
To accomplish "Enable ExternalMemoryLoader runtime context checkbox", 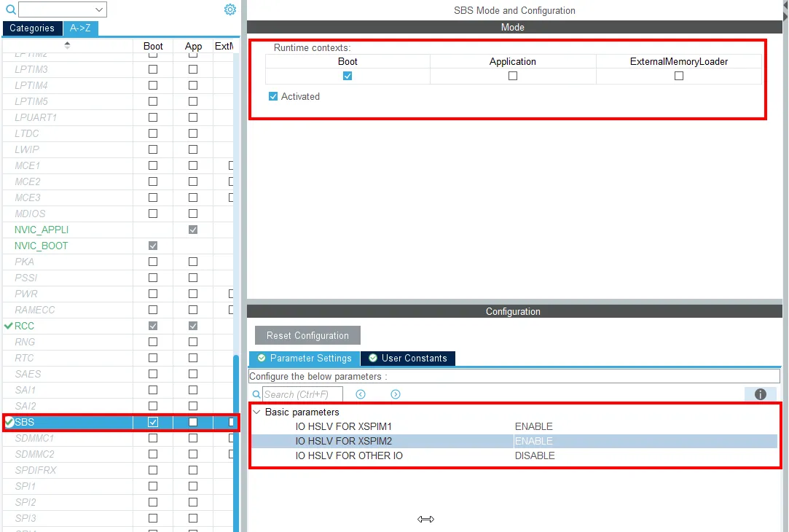I will pos(679,76).
